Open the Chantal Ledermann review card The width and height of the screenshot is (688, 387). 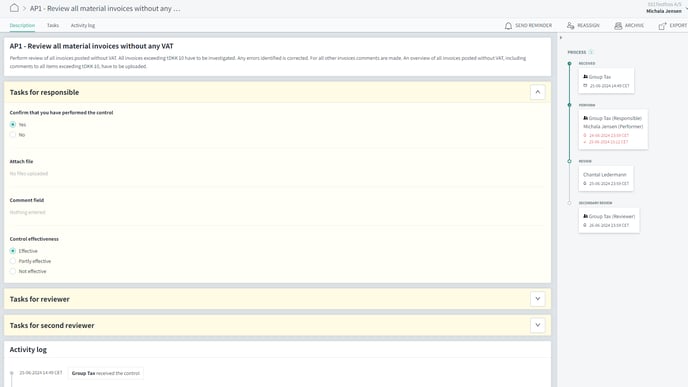(x=606, y=179)
